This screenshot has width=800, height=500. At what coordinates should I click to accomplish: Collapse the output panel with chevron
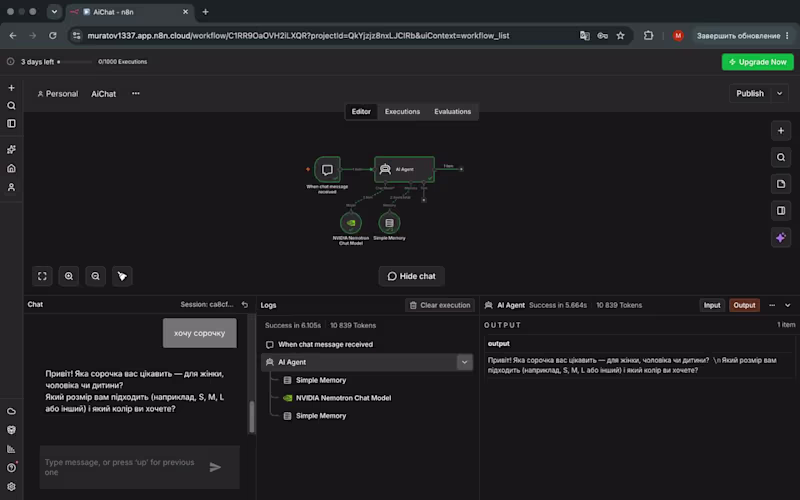(x=788, y=305)
